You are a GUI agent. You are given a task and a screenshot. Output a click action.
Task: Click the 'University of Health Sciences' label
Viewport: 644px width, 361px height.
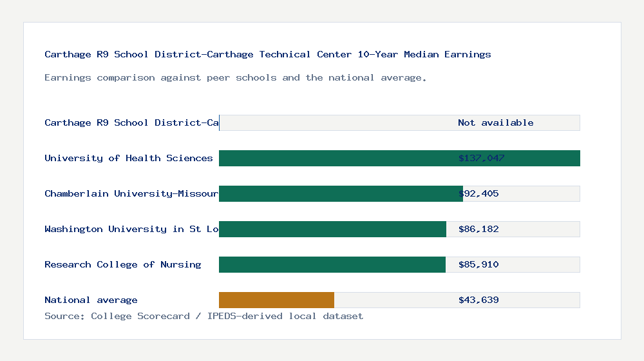129,158
